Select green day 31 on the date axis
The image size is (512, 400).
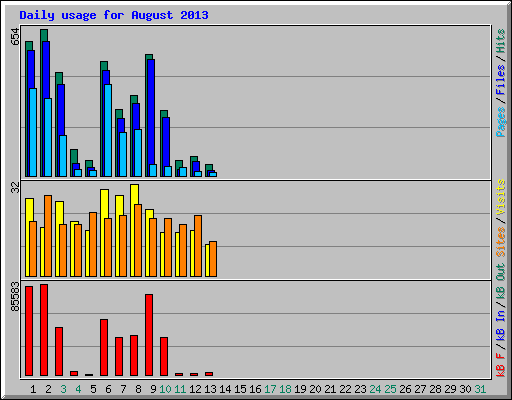pos(480,389)
